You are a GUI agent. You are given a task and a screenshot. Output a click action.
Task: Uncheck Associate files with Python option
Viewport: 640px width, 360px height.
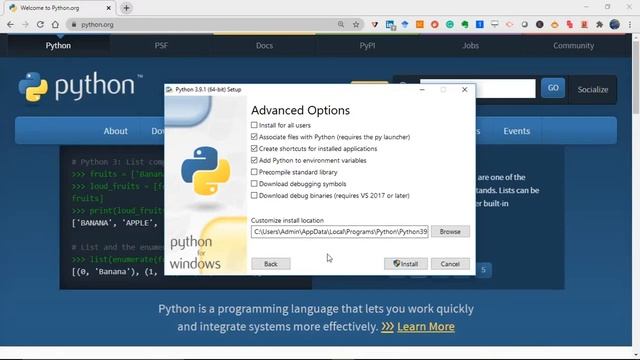[254, 137]
